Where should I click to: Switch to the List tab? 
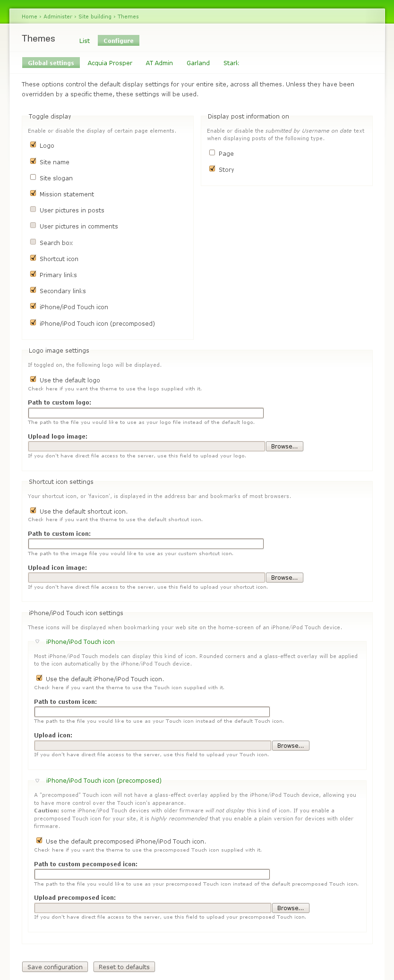[x=85, y=41]
